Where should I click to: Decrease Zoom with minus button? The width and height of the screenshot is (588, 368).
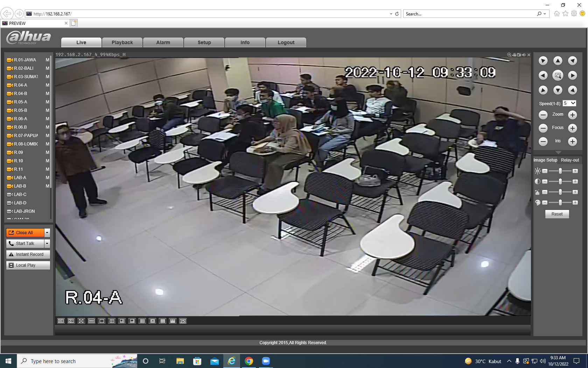click(x=543, y=115)
